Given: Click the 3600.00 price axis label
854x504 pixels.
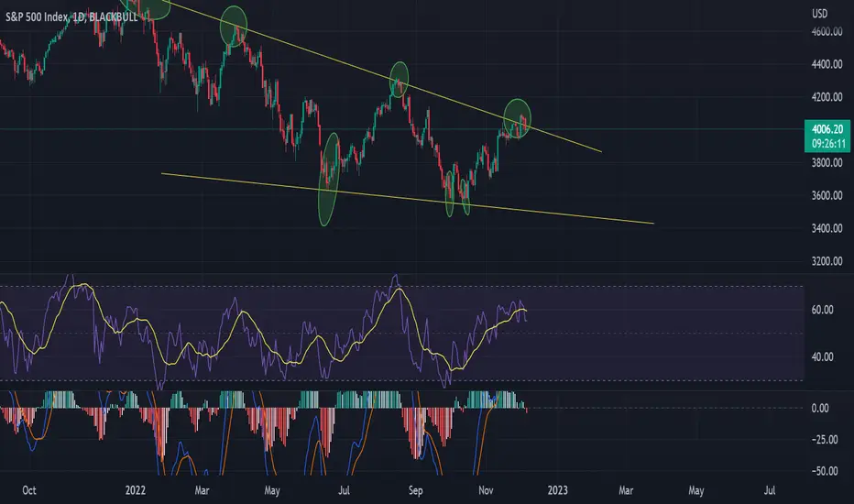Looking at the screenshot, I should click(x=827, y=195).
